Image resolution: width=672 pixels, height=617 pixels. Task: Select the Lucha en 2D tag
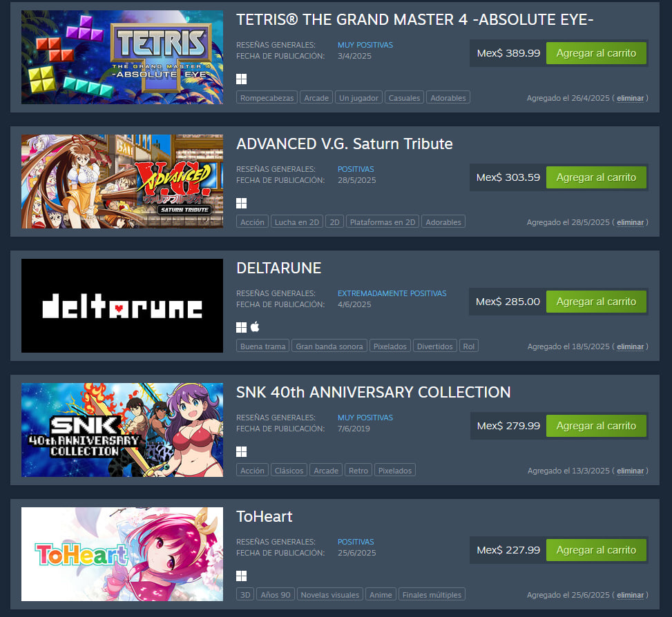[296, 222]
